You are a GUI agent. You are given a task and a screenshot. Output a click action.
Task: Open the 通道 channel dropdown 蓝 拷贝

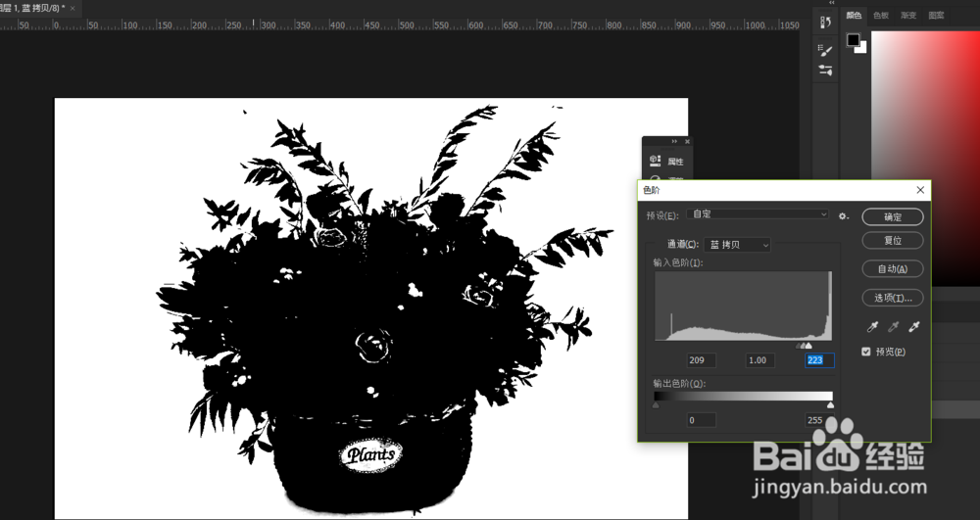pos(738,245)
